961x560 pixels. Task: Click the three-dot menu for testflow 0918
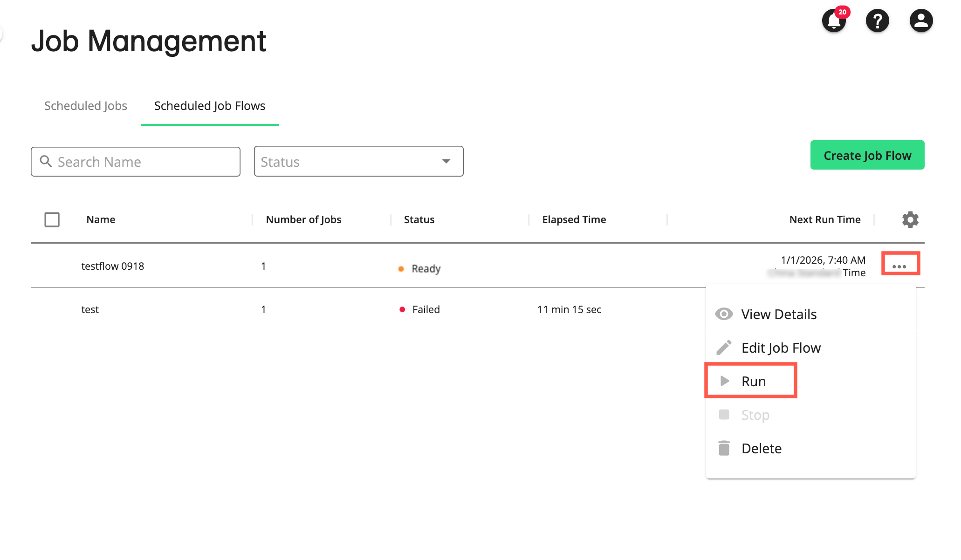899,266
